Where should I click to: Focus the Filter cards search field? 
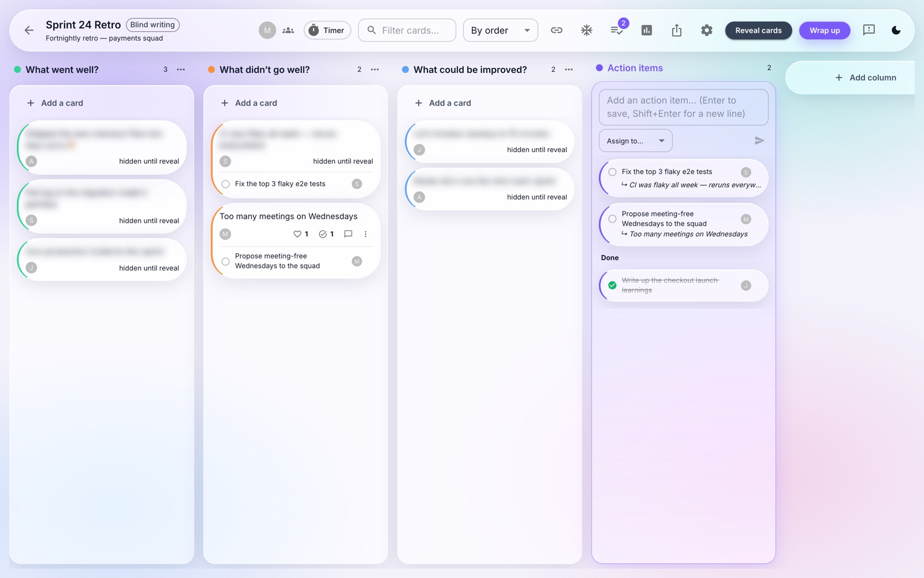[407, 31]
